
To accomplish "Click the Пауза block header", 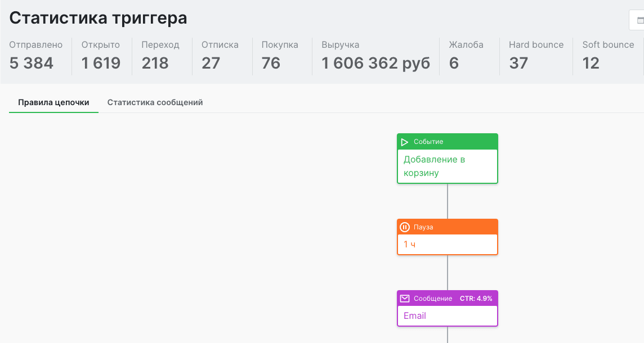I will (448, 227).
